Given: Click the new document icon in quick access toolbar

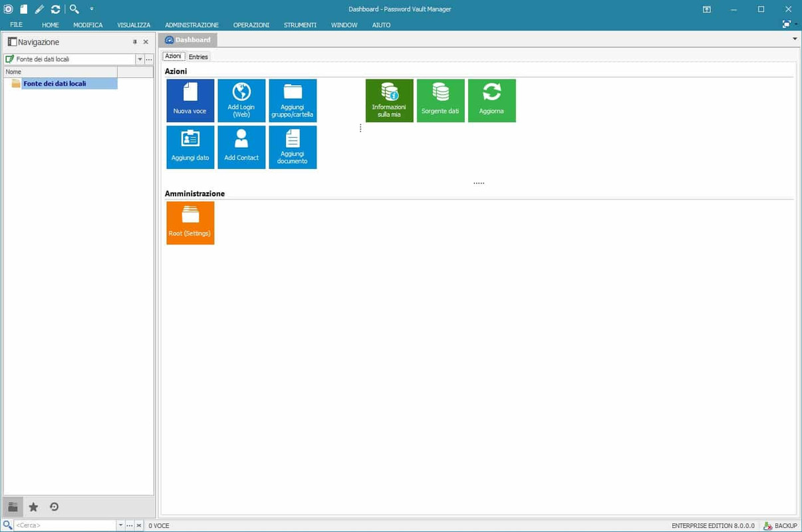Looking at the screenshot, I should pos(24,9).
